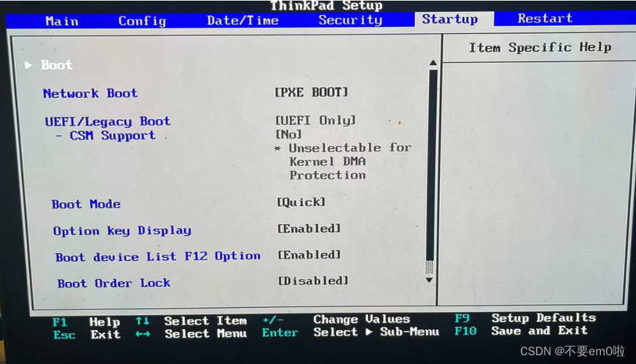
Task: Open the Restart tab
Action: pyautogui.click(x=545, y=18)
